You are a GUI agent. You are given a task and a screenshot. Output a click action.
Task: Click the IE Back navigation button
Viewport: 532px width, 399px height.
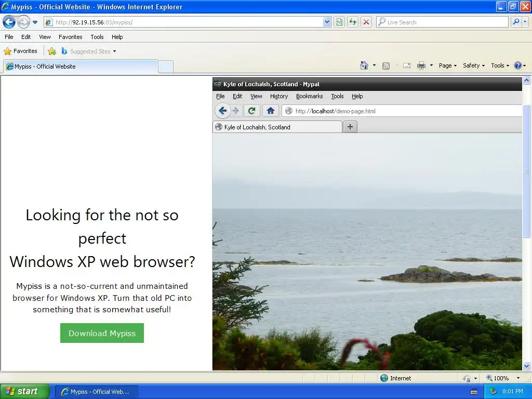pyautogui.click(x=9, y=22)
